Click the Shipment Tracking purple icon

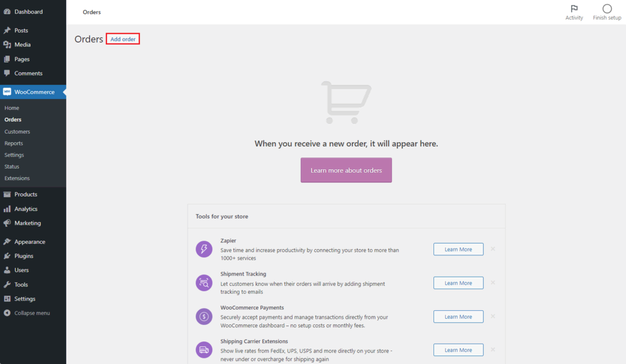click(204, 283)
